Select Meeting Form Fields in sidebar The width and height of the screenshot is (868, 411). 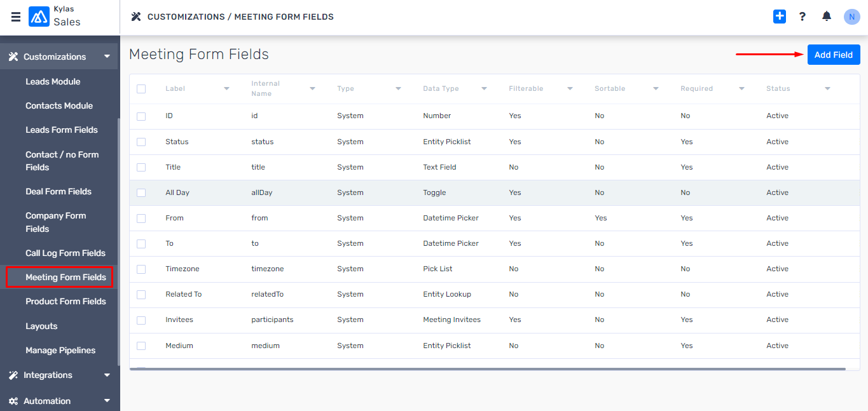coord(65,277)
